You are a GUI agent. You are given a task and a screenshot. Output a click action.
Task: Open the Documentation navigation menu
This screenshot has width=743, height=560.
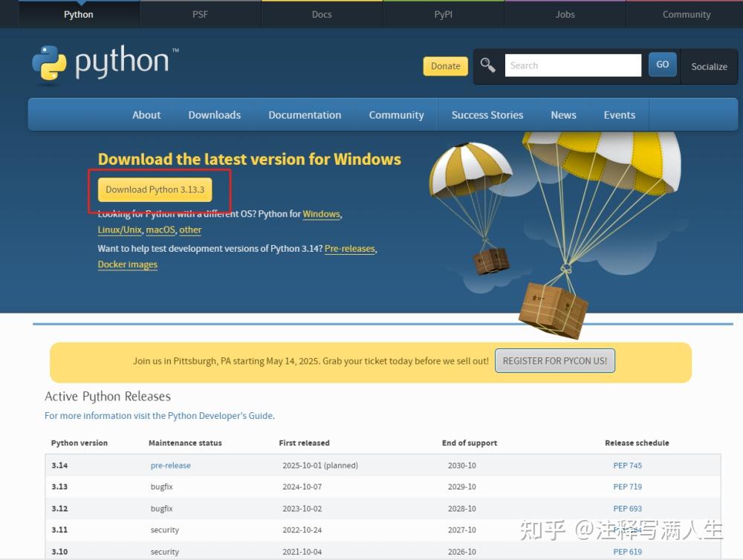click(x=305, y=115)
